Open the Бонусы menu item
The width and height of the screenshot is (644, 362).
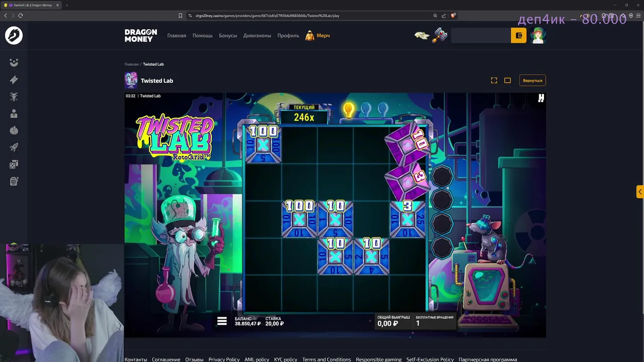[228, 36]
